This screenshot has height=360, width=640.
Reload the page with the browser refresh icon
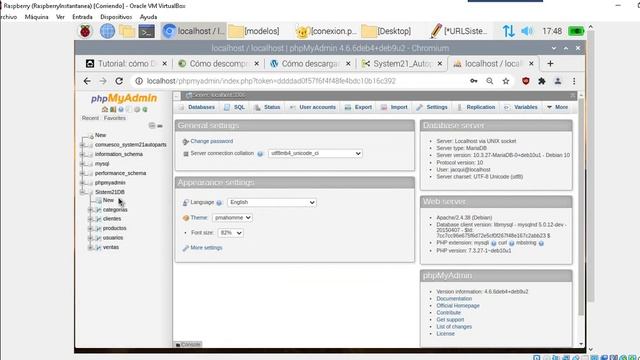(119, 81)
